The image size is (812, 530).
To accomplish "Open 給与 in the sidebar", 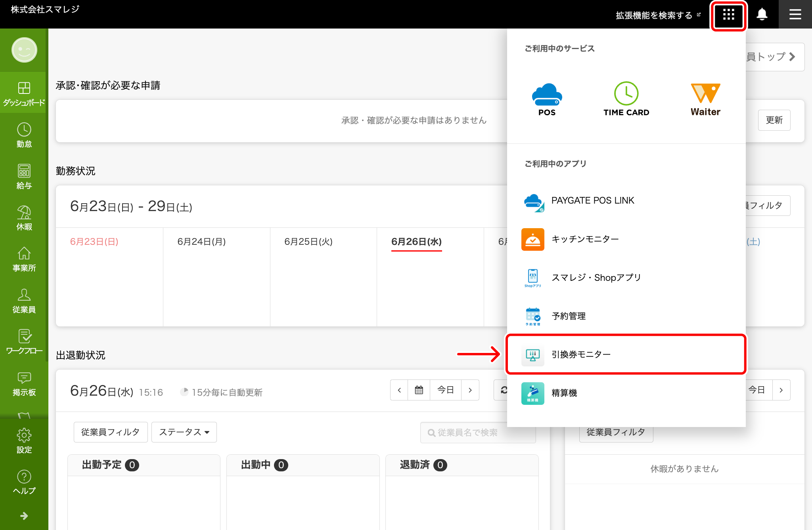I will [24, 177].
